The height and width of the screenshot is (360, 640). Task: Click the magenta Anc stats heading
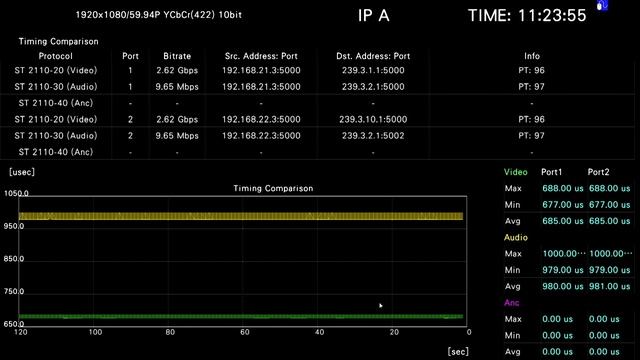(511, 302)
